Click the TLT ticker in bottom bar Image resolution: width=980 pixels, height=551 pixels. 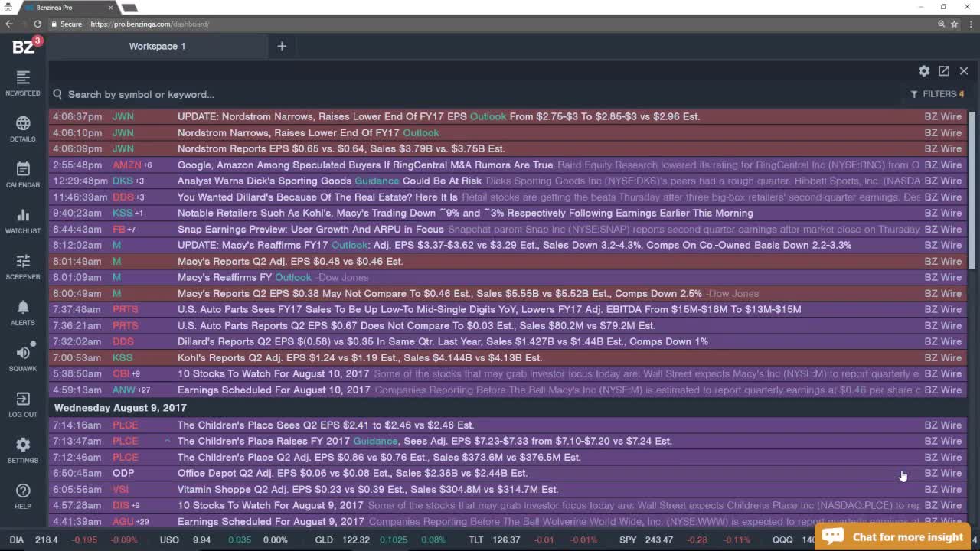476,540
